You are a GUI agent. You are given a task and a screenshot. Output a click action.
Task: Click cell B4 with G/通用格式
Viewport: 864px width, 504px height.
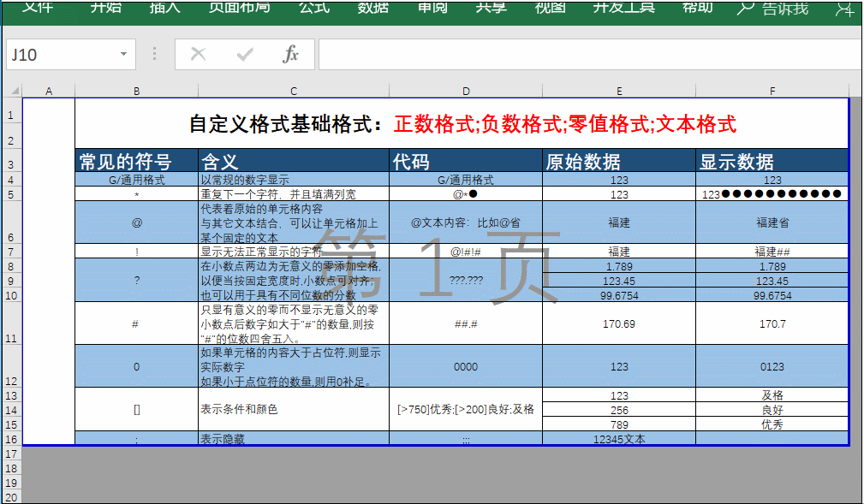click(x=137, y=180)
